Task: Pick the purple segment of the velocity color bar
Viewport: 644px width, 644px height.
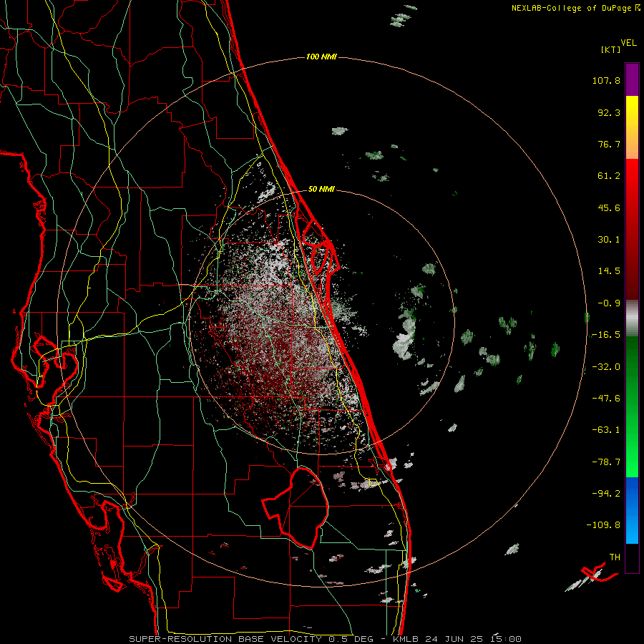Action: click(632, 79)
